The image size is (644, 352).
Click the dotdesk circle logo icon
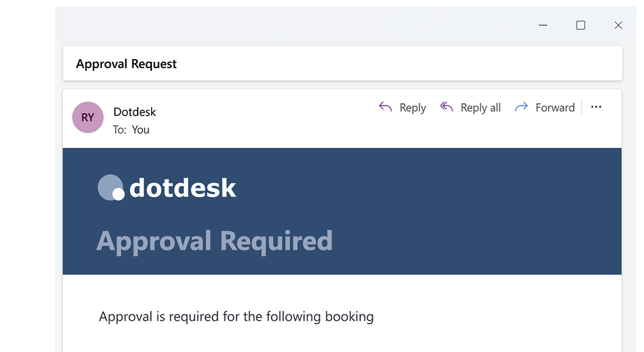tap(111, 188)
